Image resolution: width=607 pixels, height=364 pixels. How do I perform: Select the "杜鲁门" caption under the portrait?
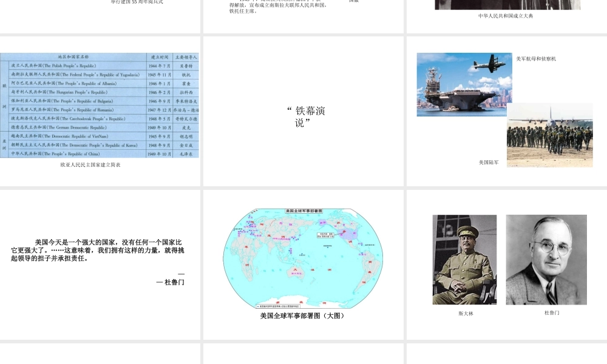point(552,312)
